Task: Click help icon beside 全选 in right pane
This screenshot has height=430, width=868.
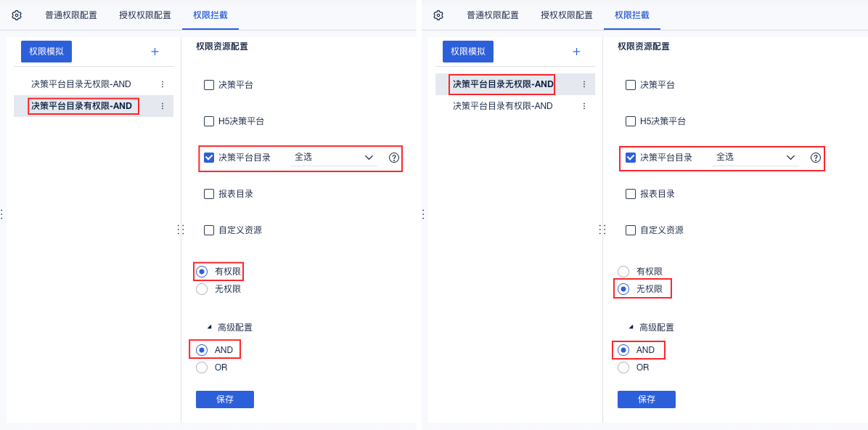Action: (x=816, y=158)
